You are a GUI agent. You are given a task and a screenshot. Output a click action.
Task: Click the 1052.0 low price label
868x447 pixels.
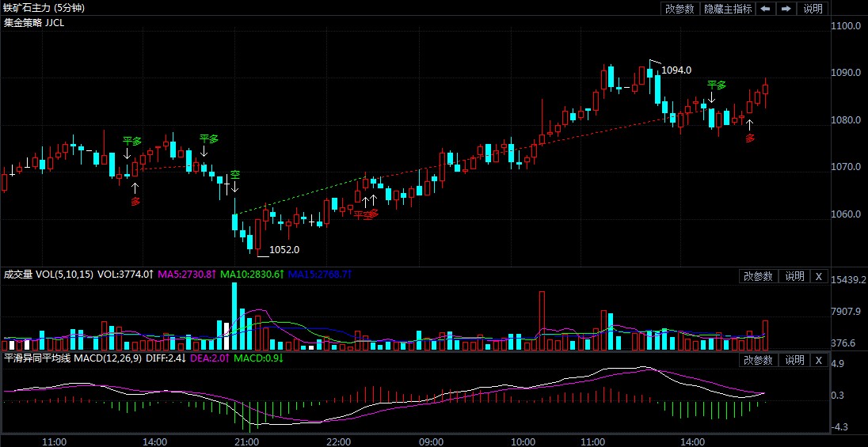284,249
